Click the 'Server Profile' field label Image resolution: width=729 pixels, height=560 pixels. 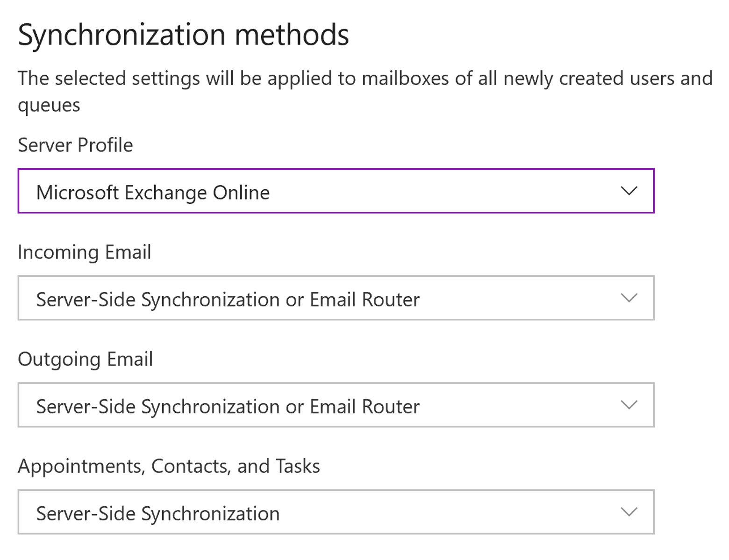75,145
